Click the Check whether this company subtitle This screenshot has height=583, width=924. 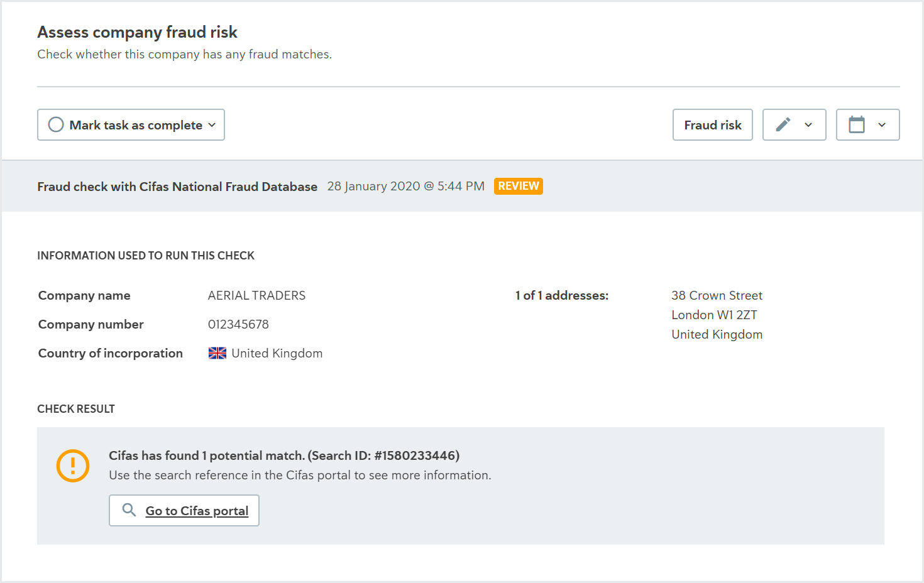(x=184, y=54)
